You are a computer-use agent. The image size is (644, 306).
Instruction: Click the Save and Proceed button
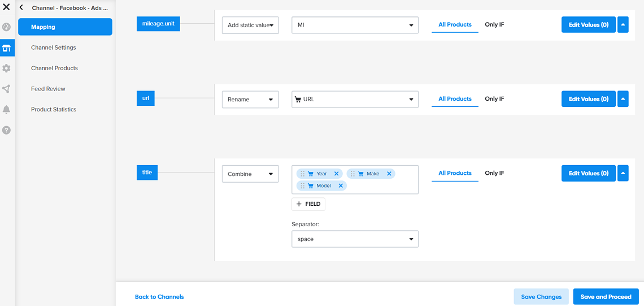click(x=606, y=297)
